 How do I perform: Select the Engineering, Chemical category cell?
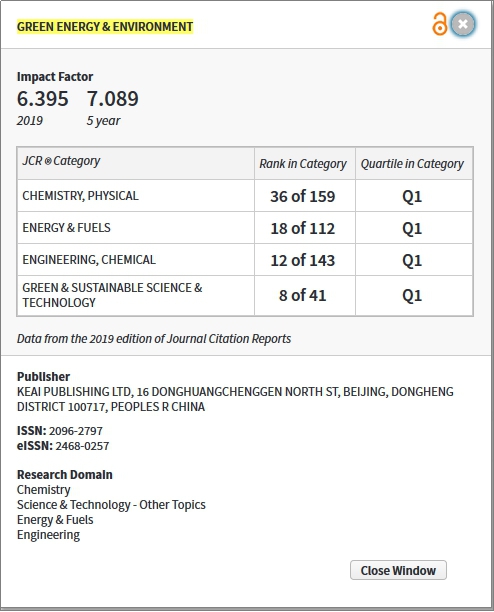click(x=136, y=260)
